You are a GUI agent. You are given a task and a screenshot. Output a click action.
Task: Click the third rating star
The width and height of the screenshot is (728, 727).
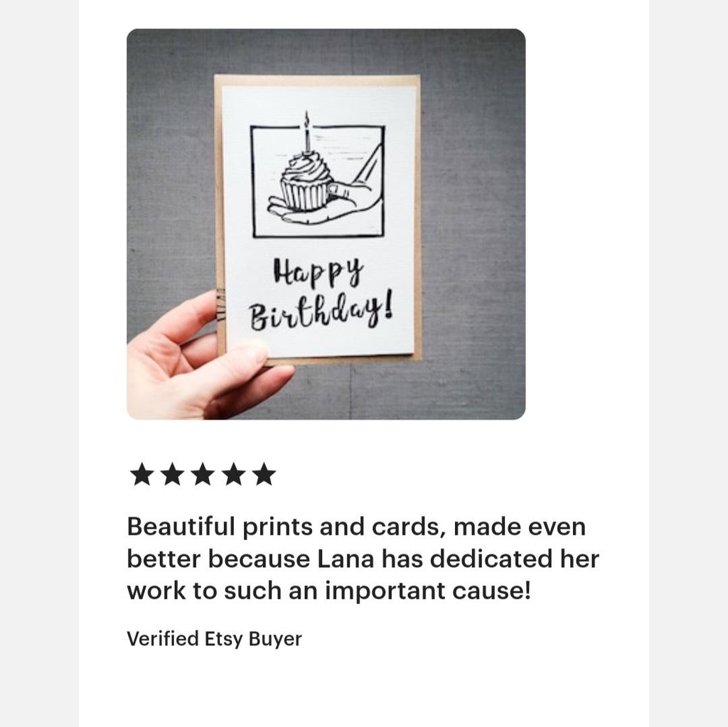point(203,474)
